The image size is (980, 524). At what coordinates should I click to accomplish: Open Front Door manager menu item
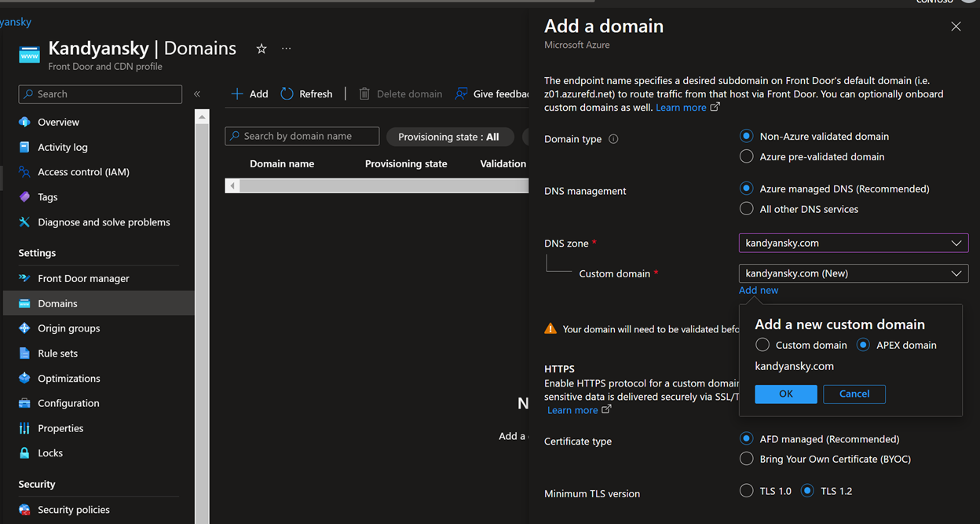(x=83, y=278)
